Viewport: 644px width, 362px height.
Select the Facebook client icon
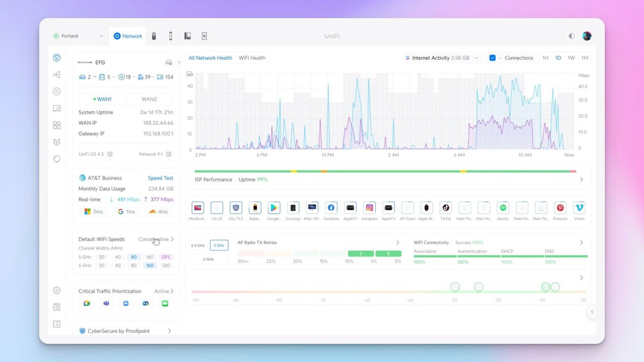[331, 207]
